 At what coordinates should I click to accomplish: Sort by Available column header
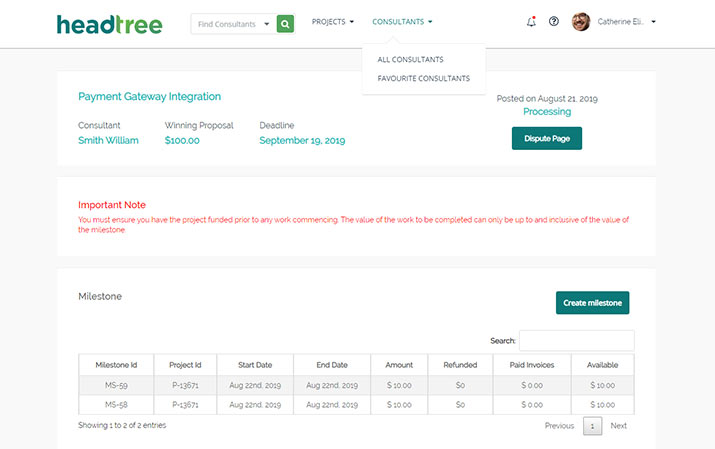click(x=602, y=365)
